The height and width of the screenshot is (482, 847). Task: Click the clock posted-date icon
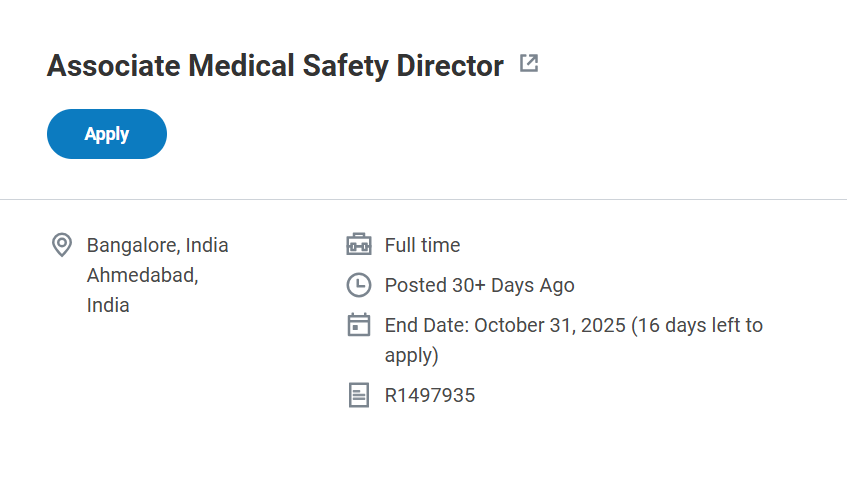click(358, 285)
